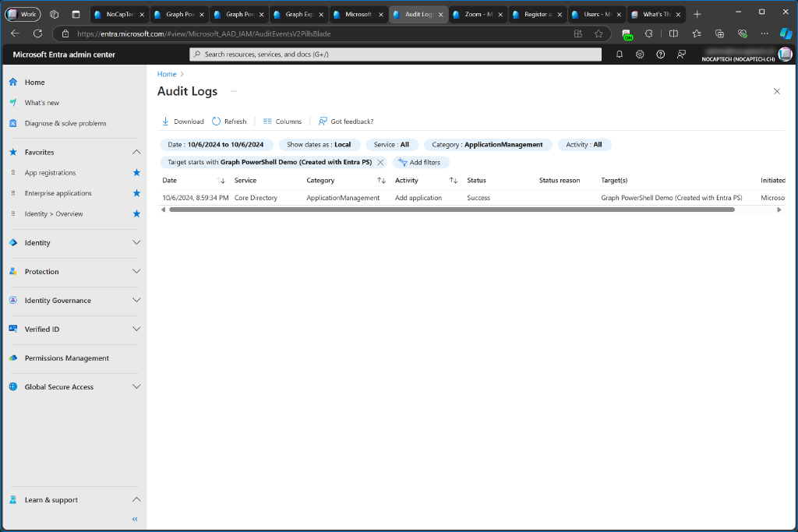The image size is (798, 532).
Task: Select the Identity Governance sidebar icon
Action: [11, 300]
